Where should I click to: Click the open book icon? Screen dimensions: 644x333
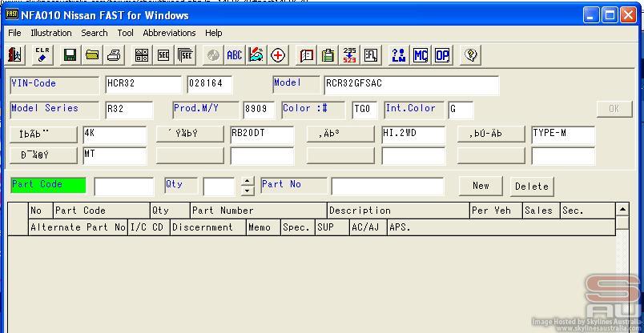tap(306, 54)
